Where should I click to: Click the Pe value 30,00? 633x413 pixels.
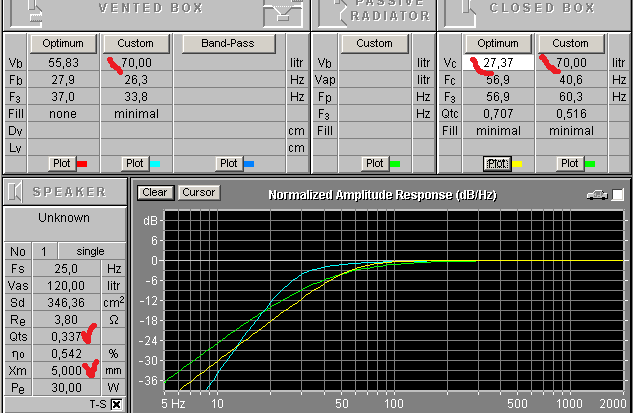[x=66, y=388]
